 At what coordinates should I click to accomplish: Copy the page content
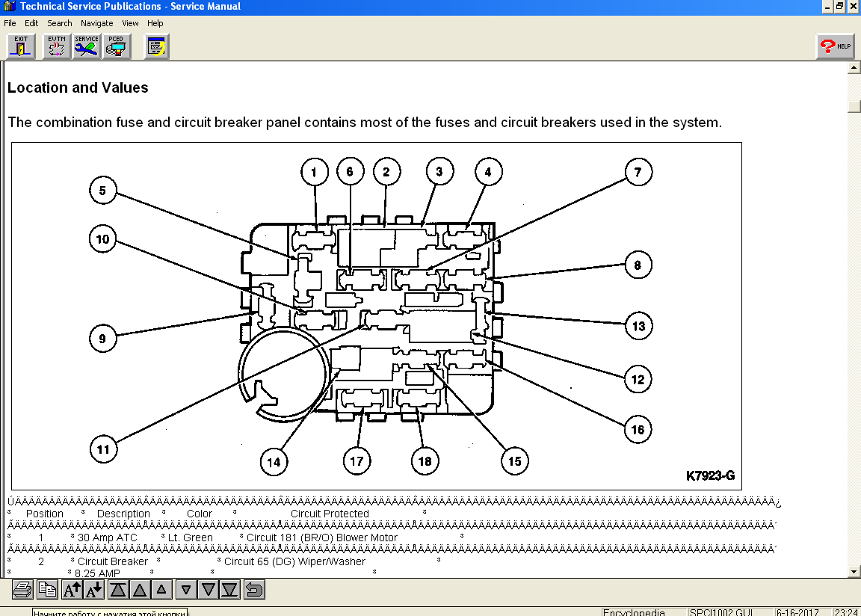tap(48, 590)
